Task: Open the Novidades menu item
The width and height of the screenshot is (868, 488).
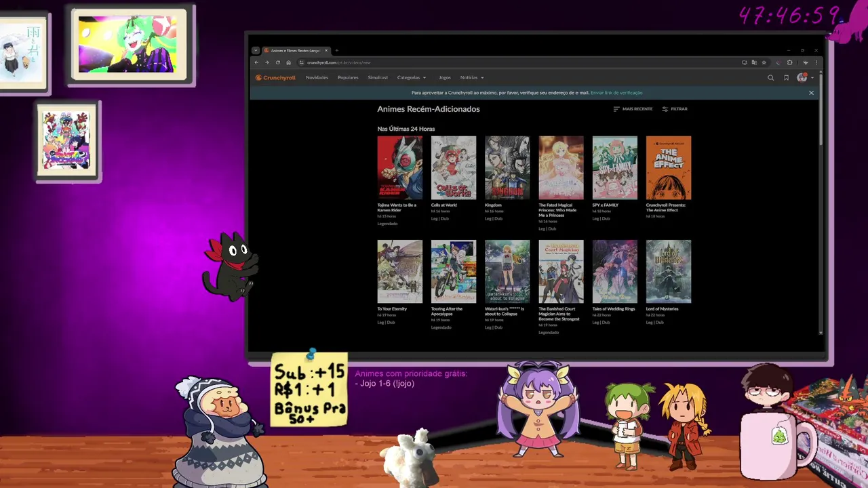Action: (x=317, y=78)
